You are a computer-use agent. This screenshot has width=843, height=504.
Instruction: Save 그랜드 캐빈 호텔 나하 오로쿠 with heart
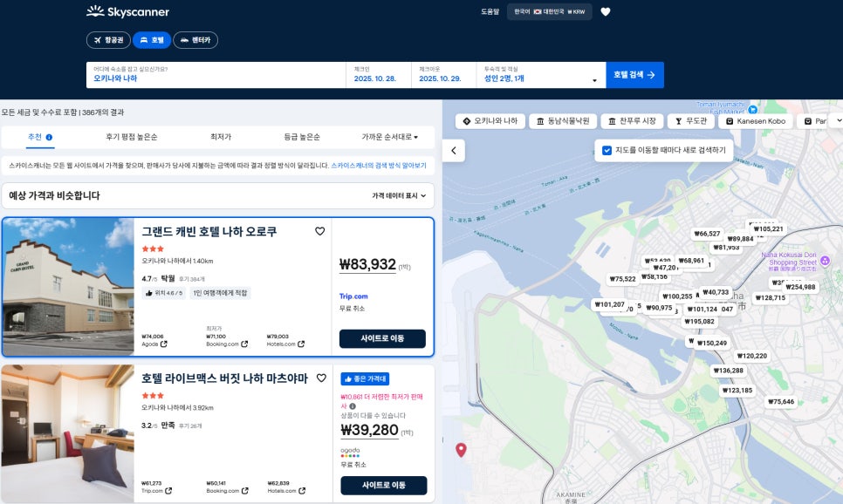(x=320, y=231)
